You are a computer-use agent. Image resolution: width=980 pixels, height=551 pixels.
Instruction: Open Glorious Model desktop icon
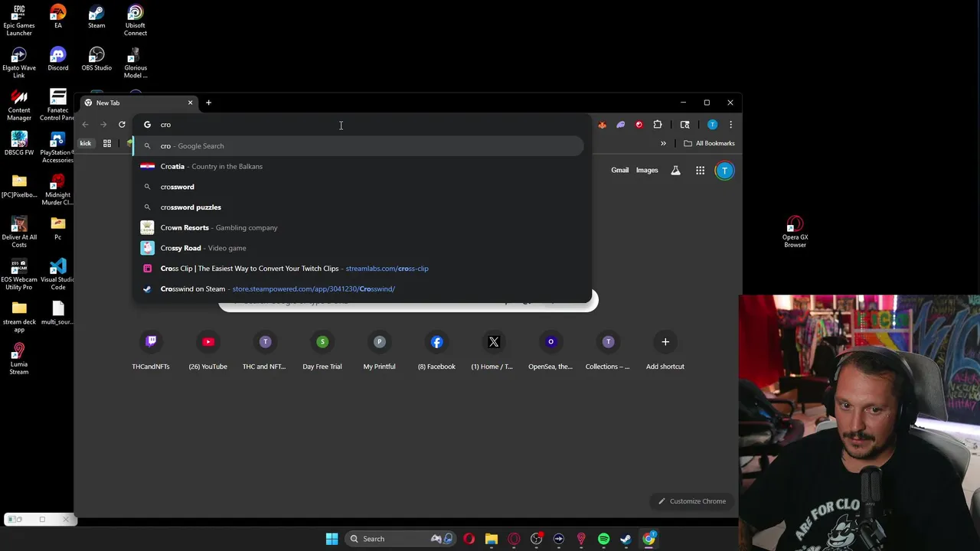136,63
